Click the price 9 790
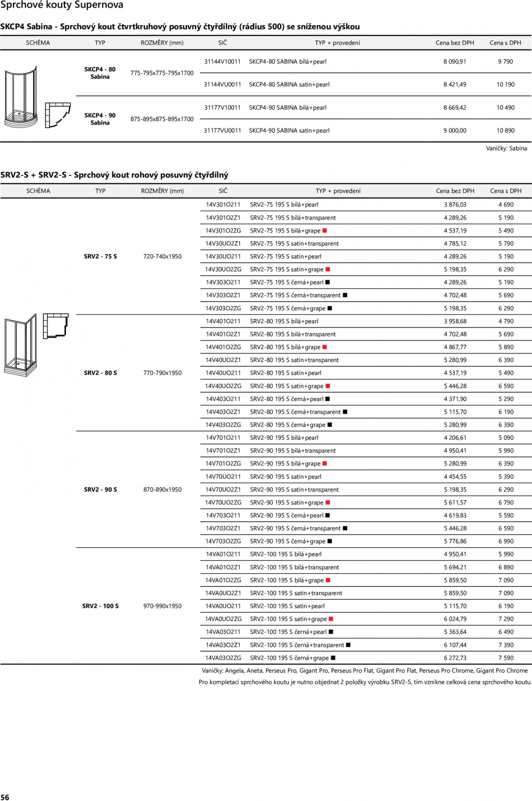The height and width of the screenshot is (801, 532). [505, 61]
